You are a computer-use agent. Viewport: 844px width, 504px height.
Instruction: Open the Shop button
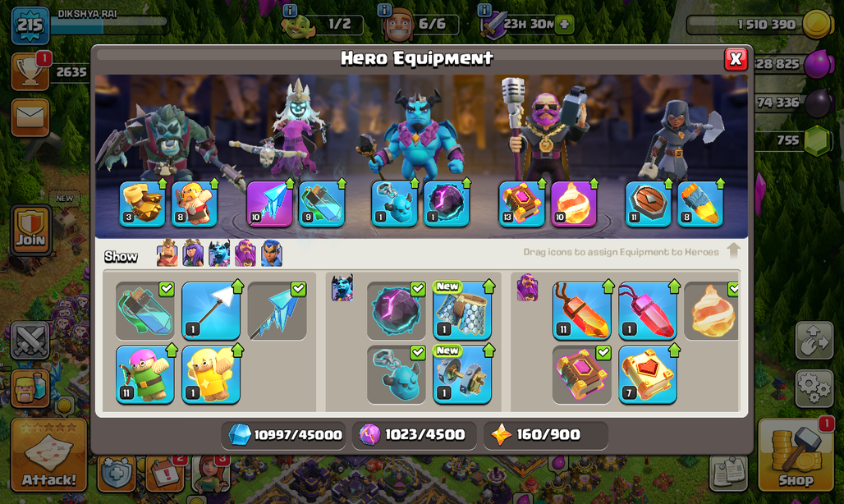pyautogui.click(x=796, y=455)
